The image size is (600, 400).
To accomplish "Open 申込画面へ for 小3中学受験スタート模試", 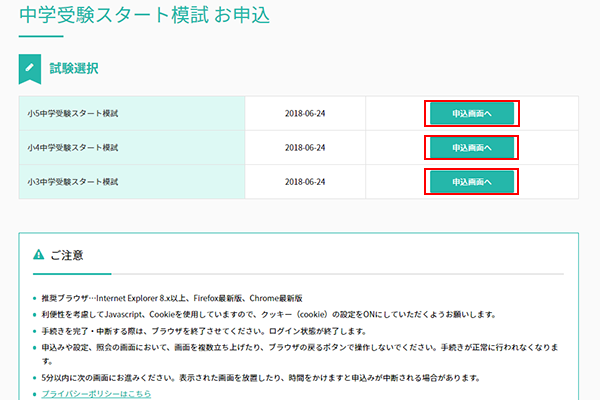I will coord(472,182).
